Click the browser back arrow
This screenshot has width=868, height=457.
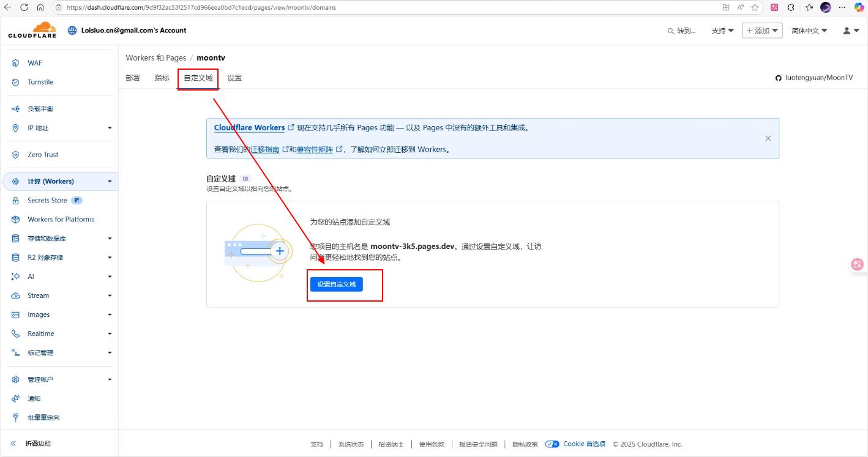click(x=8, y=7)
